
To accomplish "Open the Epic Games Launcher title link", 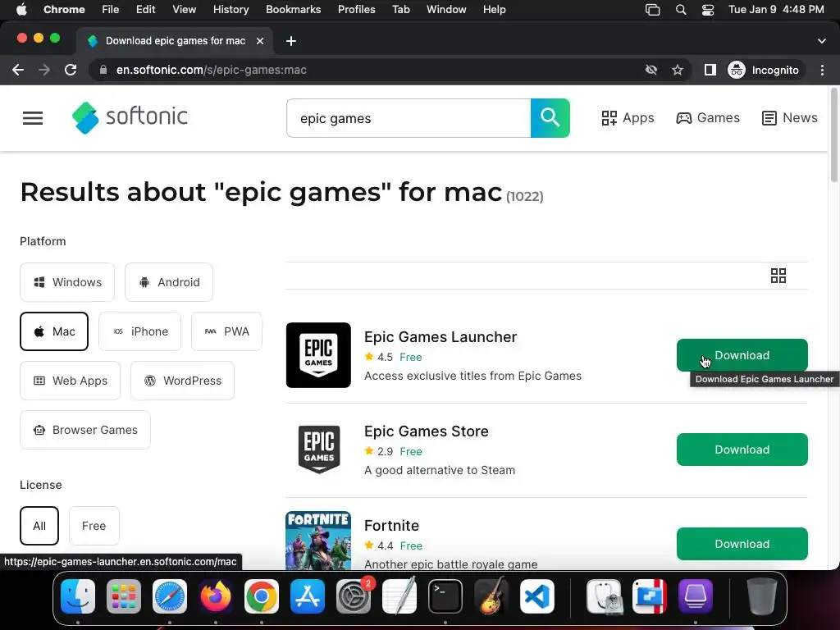I will pyautogui.click(x=441, y=337).
